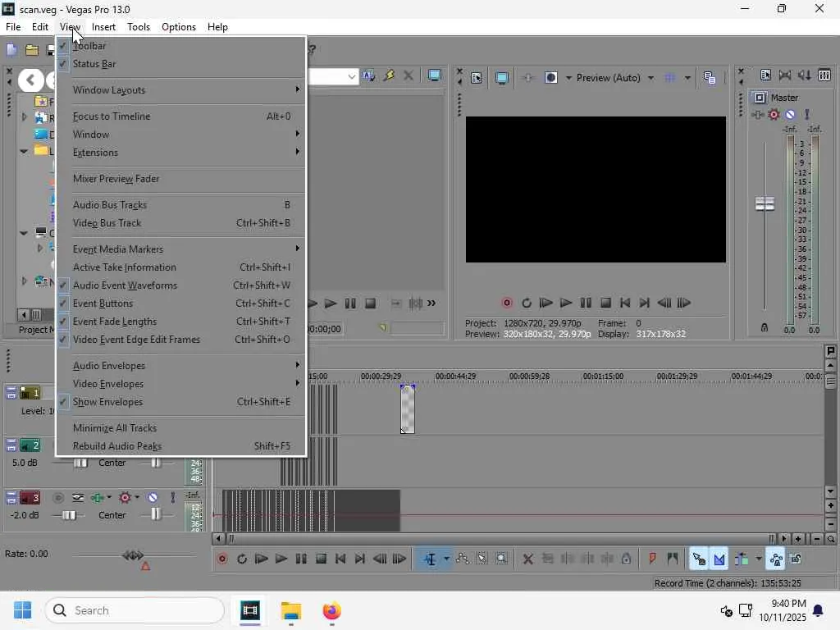Screen dimensions: 840x630
Task: Toggle loop playback in timeline transport
Action: (x=242, y=559)
